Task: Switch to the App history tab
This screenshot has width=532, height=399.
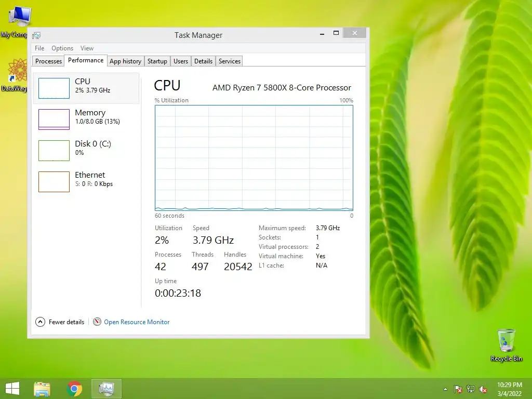Action: pyautogui.click(x=125, y=61)
